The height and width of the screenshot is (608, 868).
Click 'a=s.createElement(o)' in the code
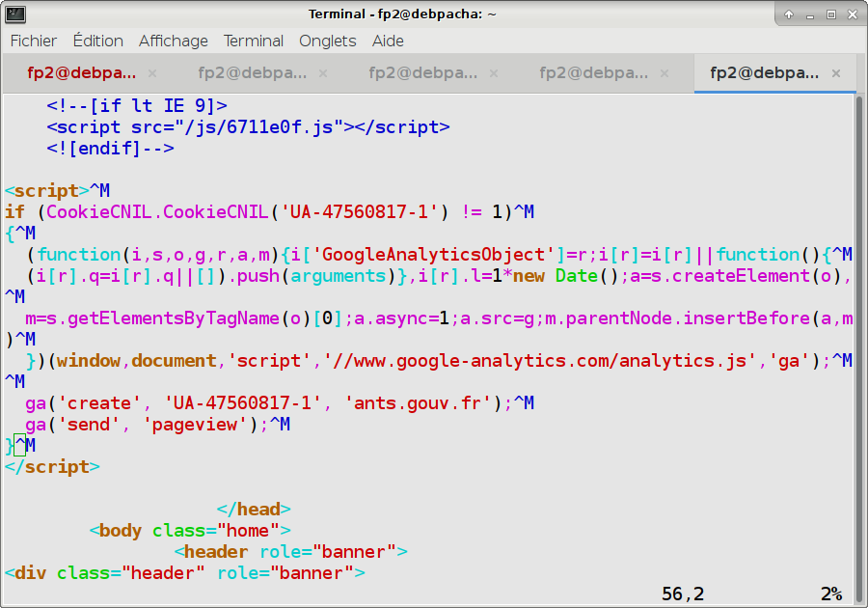(x=735, y=276)
